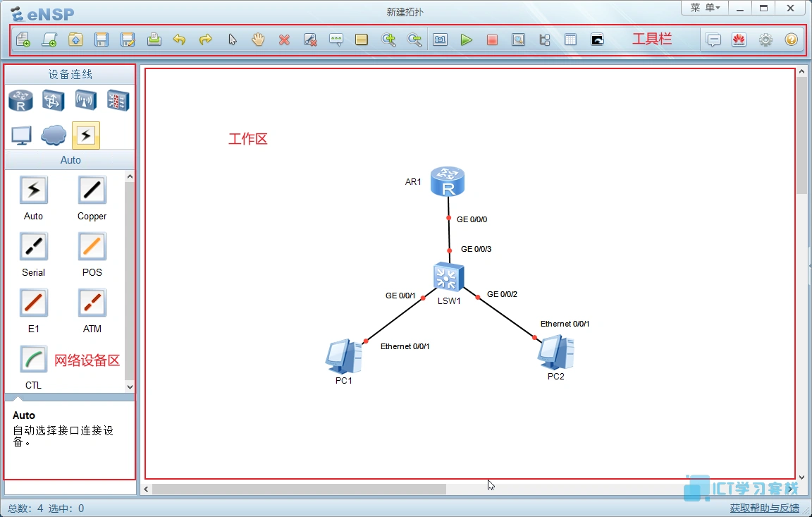Click the New Test Topology icon
The height and width of the screenshot is (517, 812).
pos(49,40)
